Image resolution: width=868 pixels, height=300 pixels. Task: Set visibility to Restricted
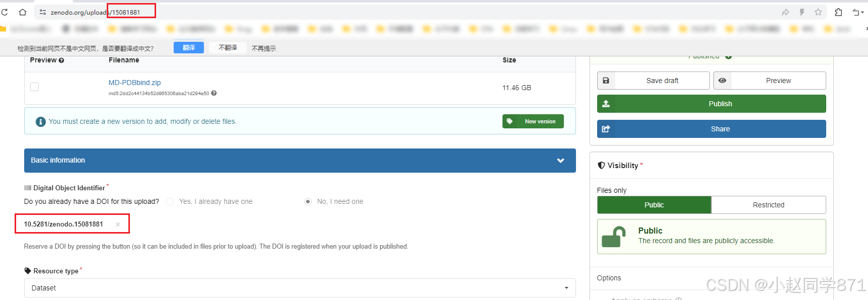point(768,205)
